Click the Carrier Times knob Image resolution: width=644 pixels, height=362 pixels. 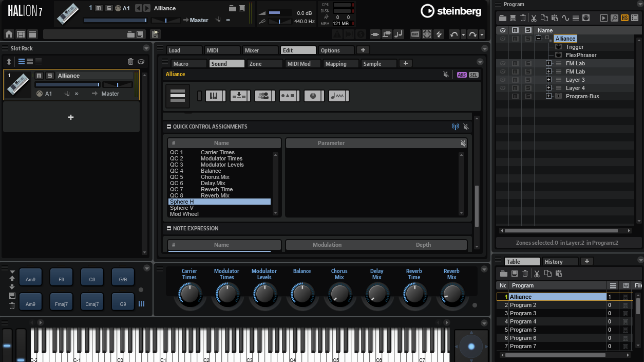[x=190, y=294]
